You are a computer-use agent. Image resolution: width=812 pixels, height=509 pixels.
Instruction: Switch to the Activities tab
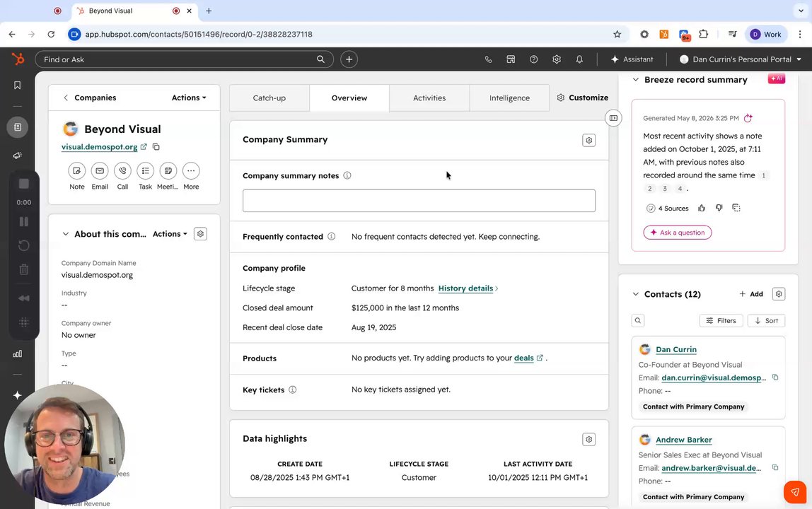click(429, 98)
